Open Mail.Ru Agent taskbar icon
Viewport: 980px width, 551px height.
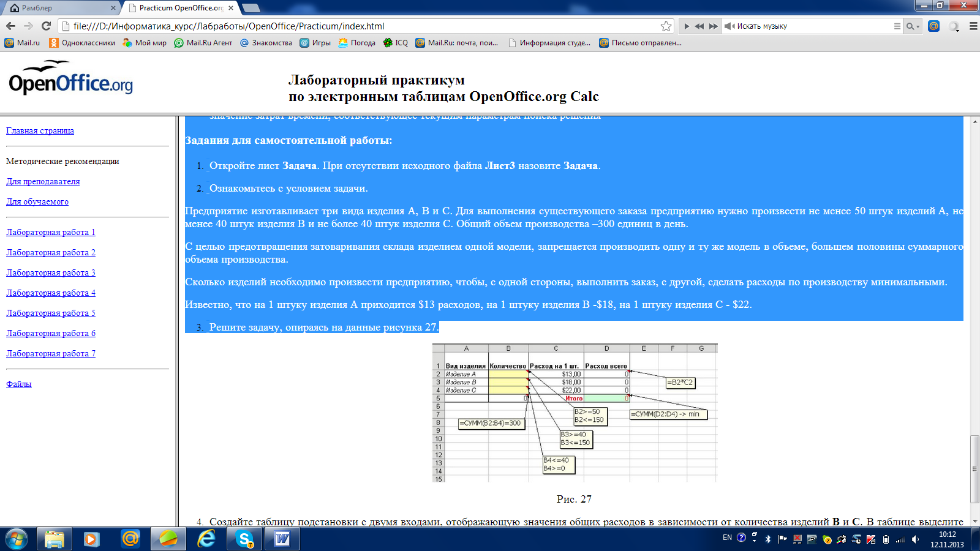130,539
